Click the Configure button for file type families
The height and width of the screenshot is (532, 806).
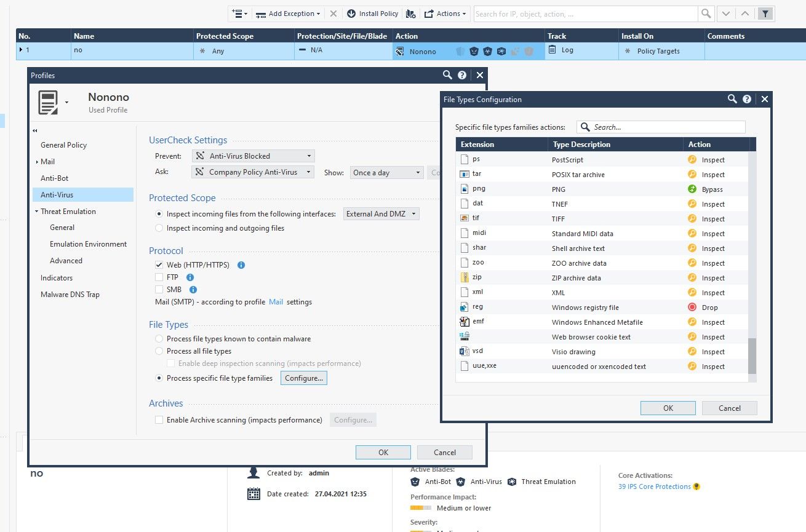[303, 378]
